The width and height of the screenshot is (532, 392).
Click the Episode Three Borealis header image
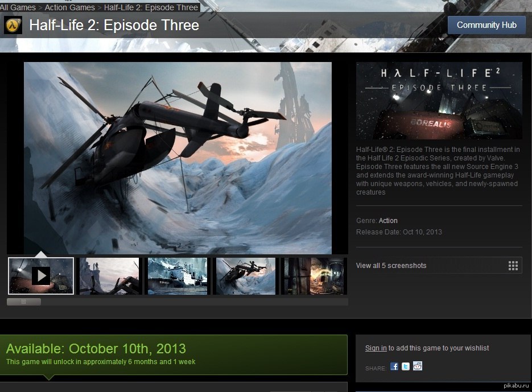pos(439,101)
